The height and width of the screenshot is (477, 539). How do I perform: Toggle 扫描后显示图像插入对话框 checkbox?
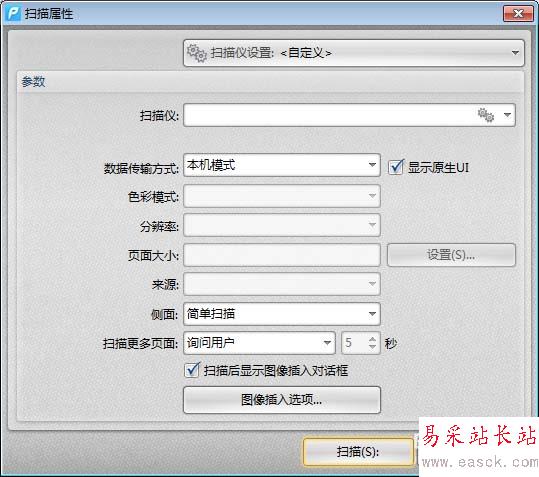click(192, 370)
